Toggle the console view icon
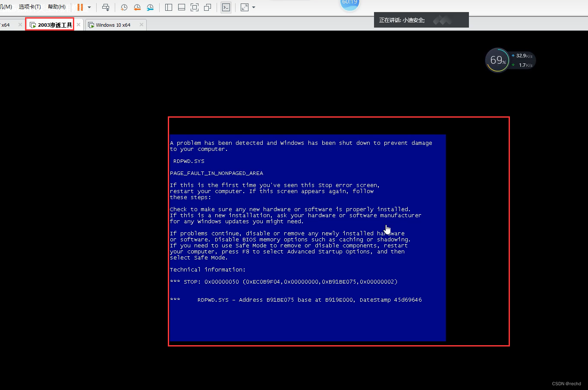Screen dimensions: 588x390 pos(226,7)
